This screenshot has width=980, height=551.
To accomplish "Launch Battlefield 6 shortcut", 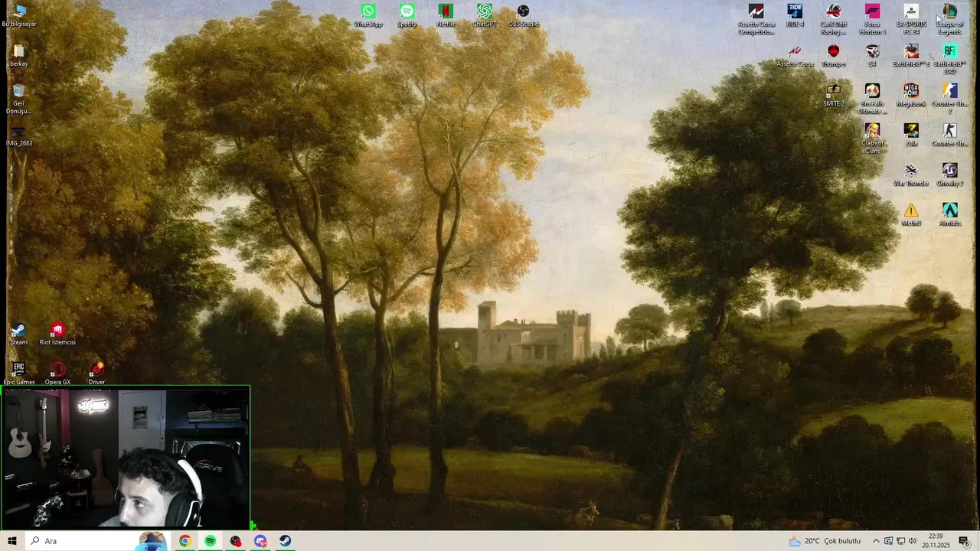I will pyautogui.click(x=911, y=56).
